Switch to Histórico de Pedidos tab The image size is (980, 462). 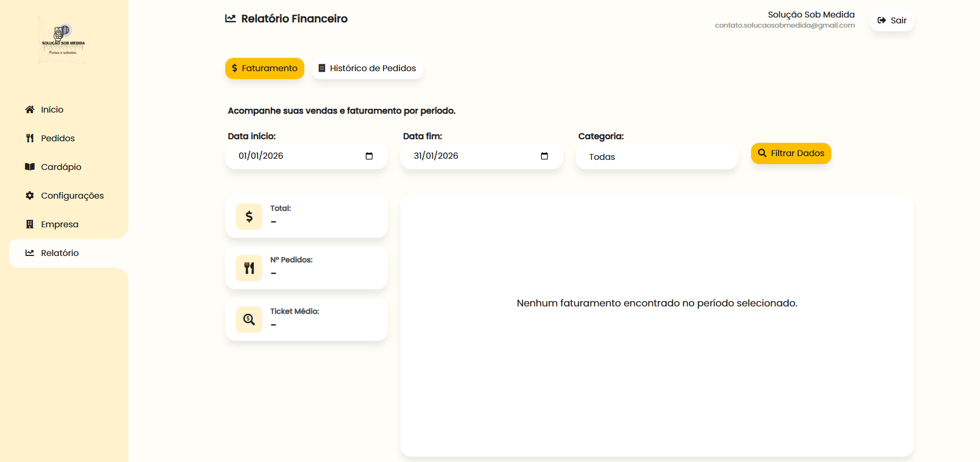(x=367, y=69)
